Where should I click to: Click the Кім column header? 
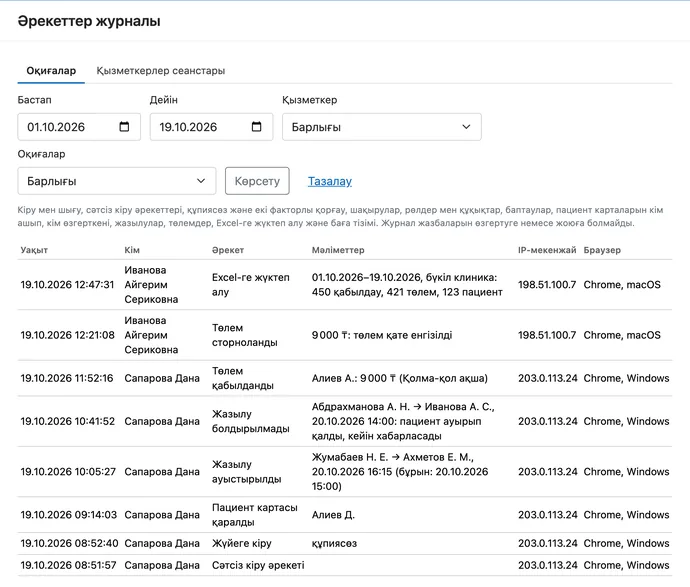132,250
